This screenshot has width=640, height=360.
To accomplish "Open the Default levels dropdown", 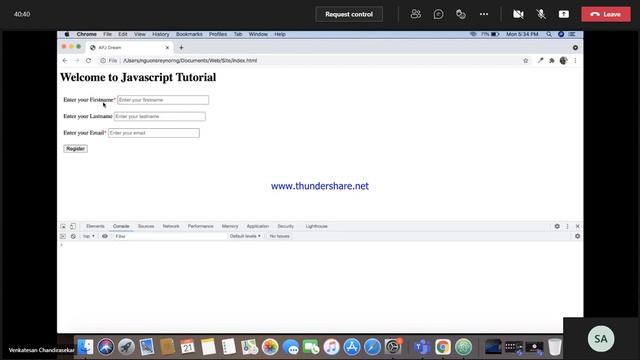I will (245, 236).
